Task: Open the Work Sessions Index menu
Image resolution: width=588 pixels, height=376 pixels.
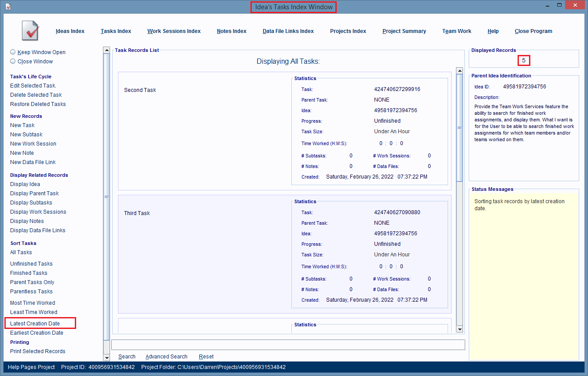Action: (x=174, y=31)
